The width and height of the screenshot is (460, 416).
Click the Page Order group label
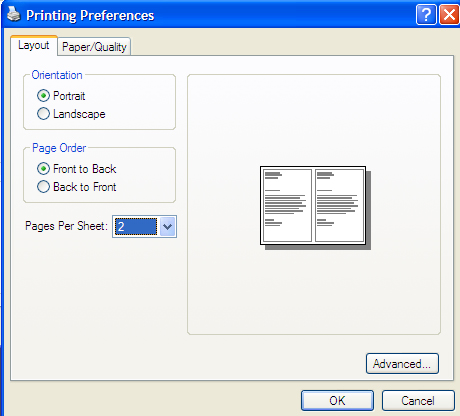59,148
